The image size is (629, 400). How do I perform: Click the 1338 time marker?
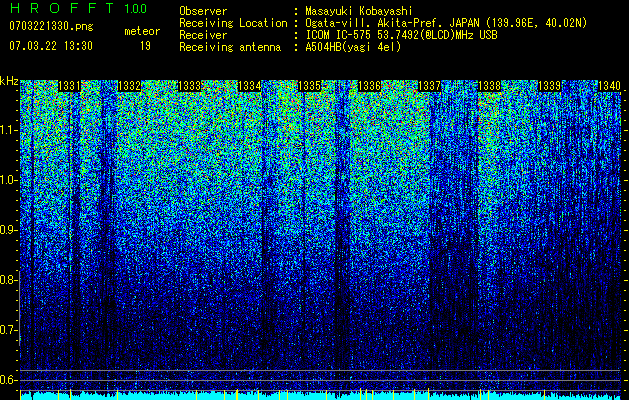[x=489, y=86]
